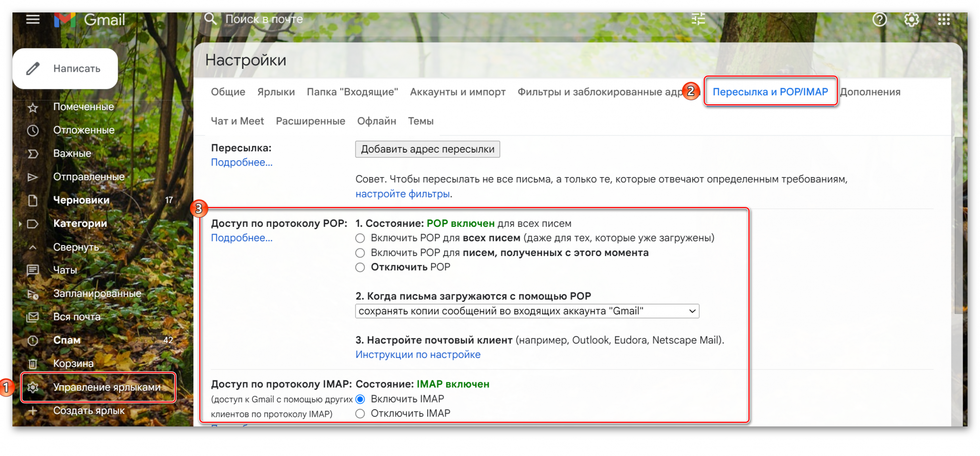Open the Офлайн tab

pos(377,121)
